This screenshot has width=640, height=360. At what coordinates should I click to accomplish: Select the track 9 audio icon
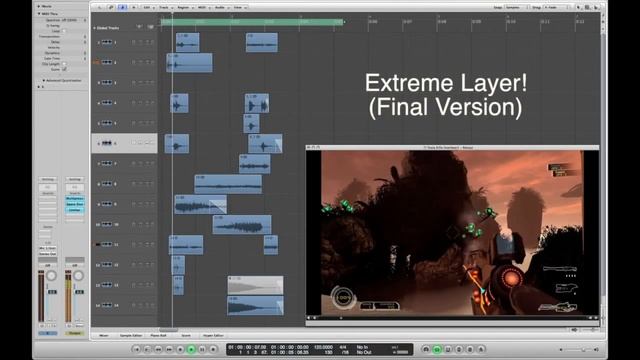pyautogui.click(x=107, y=204)
